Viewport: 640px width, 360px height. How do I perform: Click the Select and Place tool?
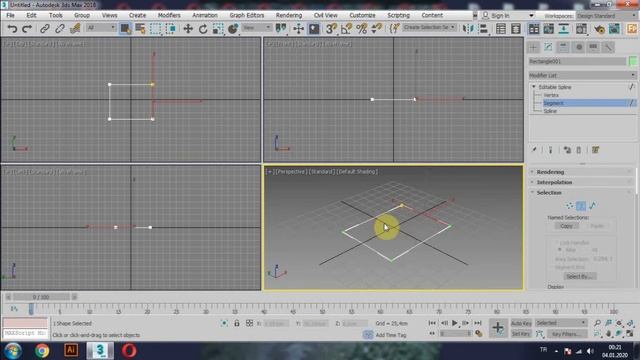(x=233, y=29)
